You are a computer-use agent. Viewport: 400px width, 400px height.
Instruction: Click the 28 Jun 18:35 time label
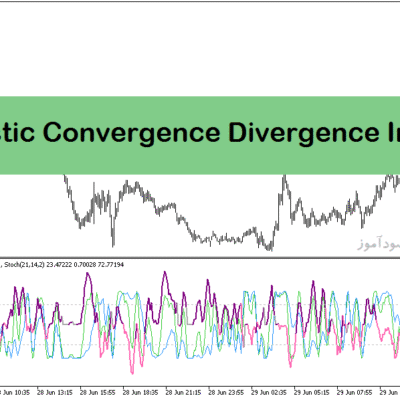tap(140, 392)
